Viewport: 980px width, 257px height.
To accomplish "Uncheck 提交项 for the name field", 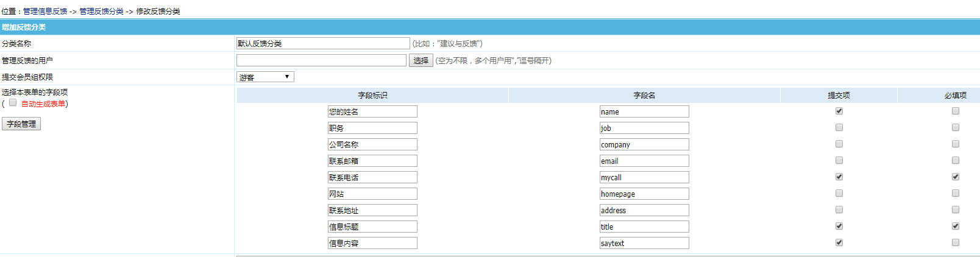I will tap(839, 111).
